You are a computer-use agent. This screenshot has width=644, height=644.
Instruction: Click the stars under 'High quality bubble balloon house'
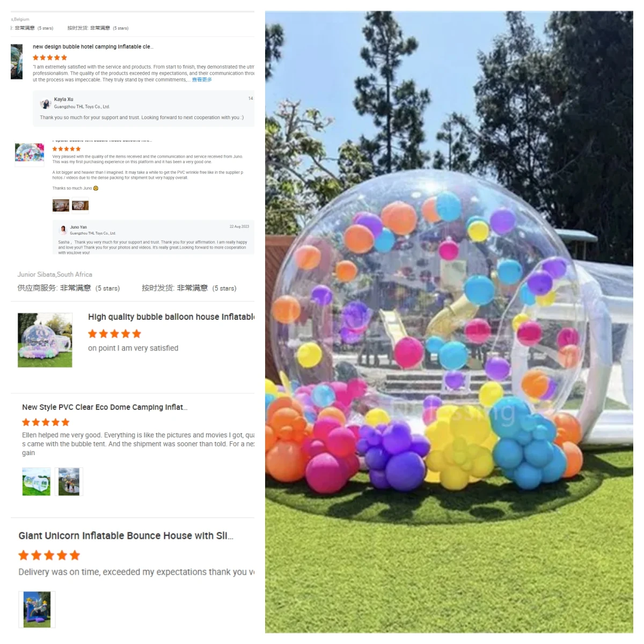point(114,334)
